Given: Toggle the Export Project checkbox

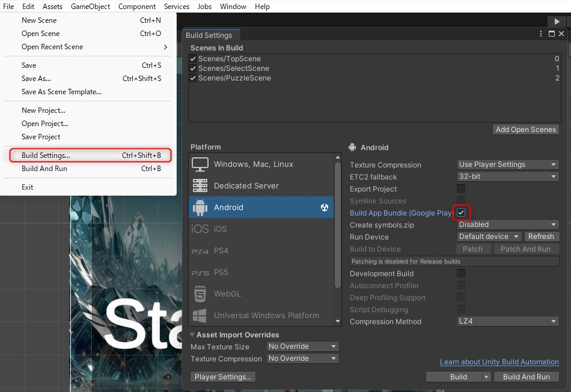Looking at the screenshot, I should click(461, 189).
